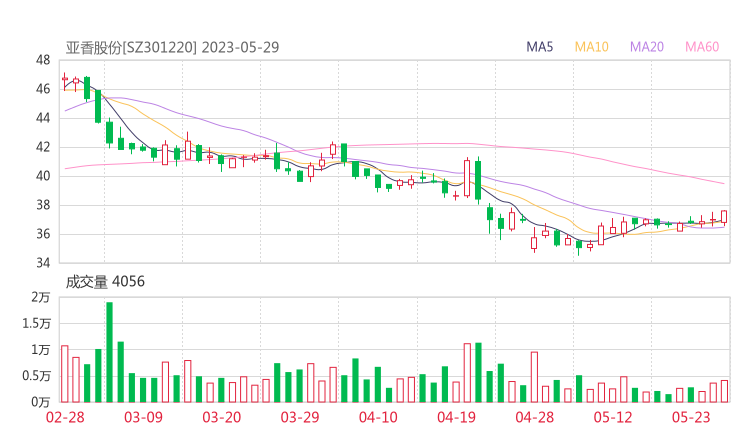This screenshot has width=740, height=440.
Task: Click the 03-20 date axis label
Action: pos(222,417)
